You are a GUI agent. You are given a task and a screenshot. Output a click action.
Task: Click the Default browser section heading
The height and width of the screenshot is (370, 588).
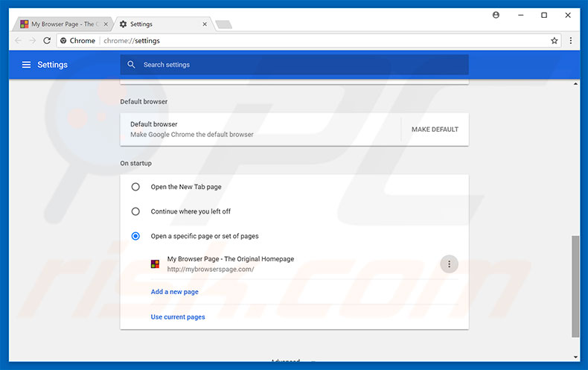coord(144,102)
